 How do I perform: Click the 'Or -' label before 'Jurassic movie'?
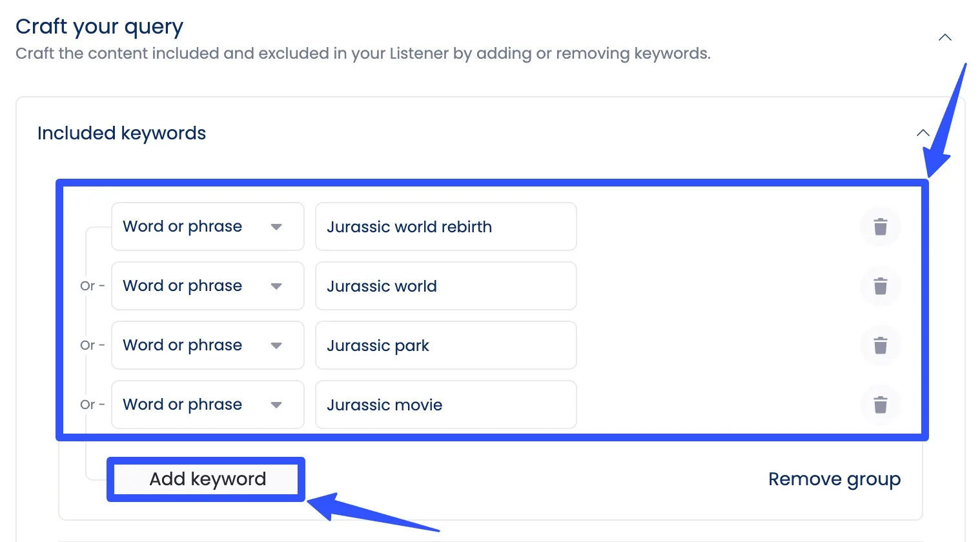pos(92,405)
